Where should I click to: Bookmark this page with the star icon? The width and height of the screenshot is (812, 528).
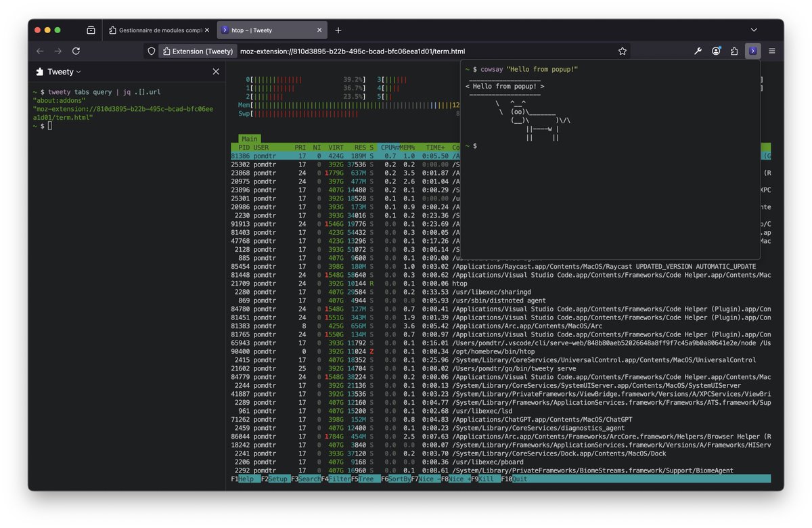coord(622,51)
